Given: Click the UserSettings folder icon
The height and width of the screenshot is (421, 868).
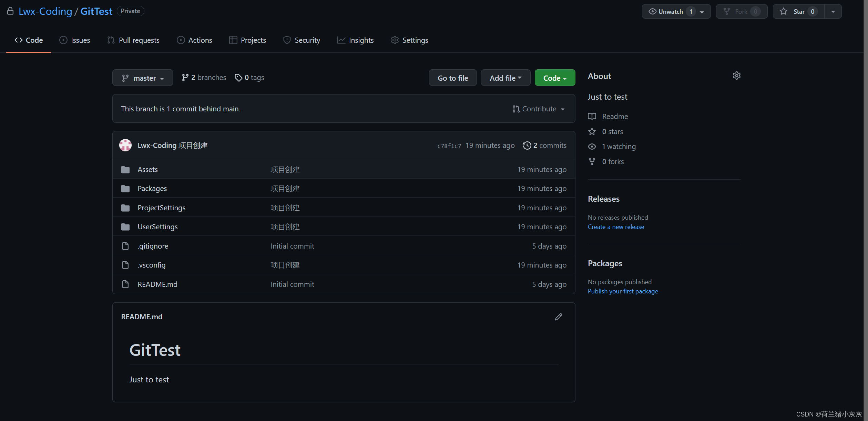Looking at the screenshot, I should click(125, 227).
